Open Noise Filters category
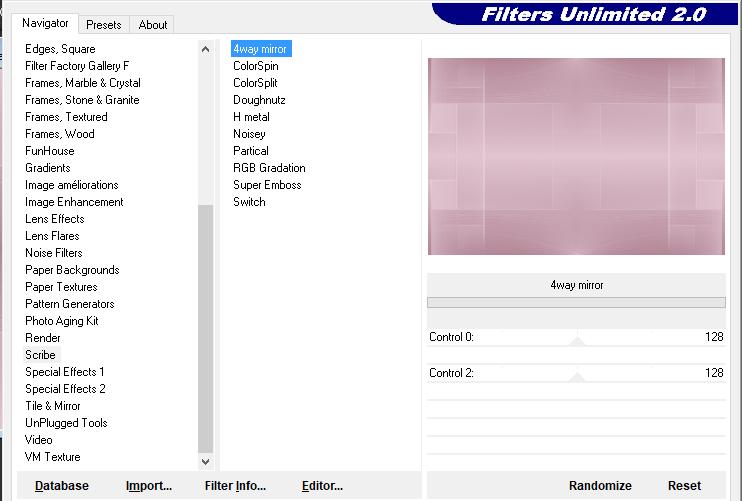 click(x=53, y=253)
